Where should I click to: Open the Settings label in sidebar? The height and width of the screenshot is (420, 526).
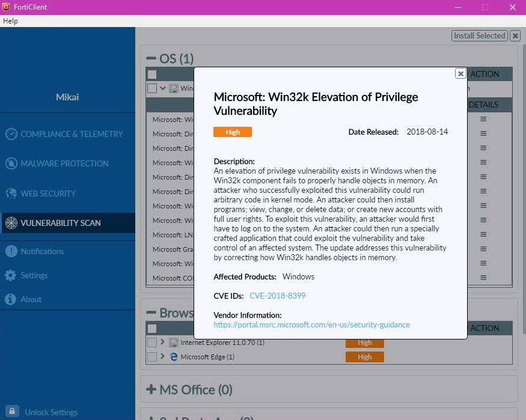tap(34, 276)
